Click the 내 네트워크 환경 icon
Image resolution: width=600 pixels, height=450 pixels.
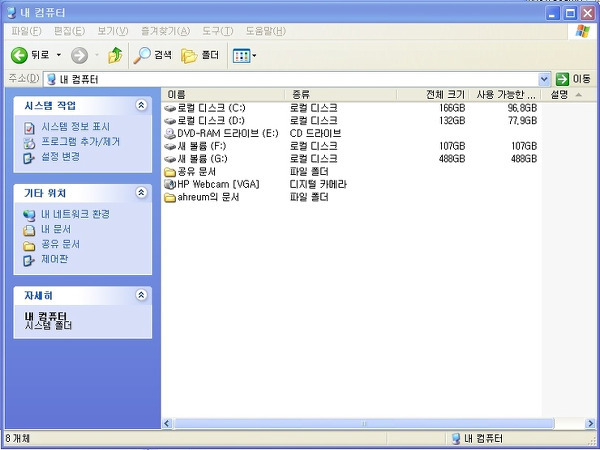coord(29,215)
